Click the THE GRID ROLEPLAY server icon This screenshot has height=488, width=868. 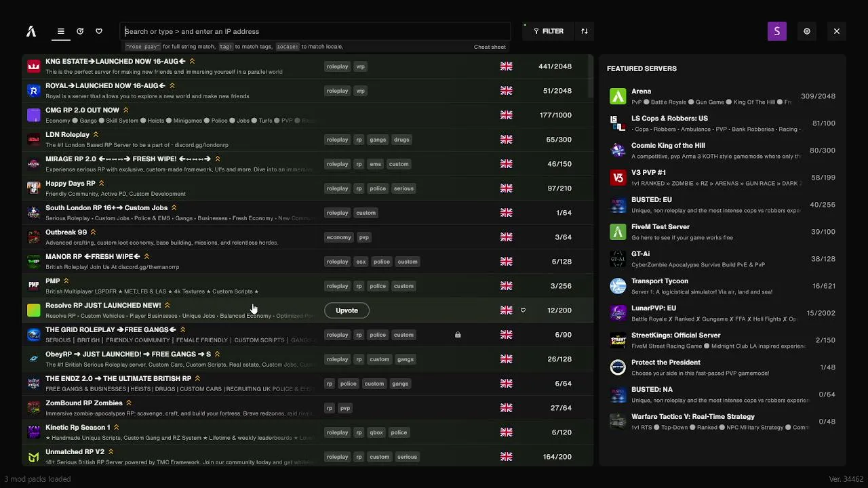34,335
